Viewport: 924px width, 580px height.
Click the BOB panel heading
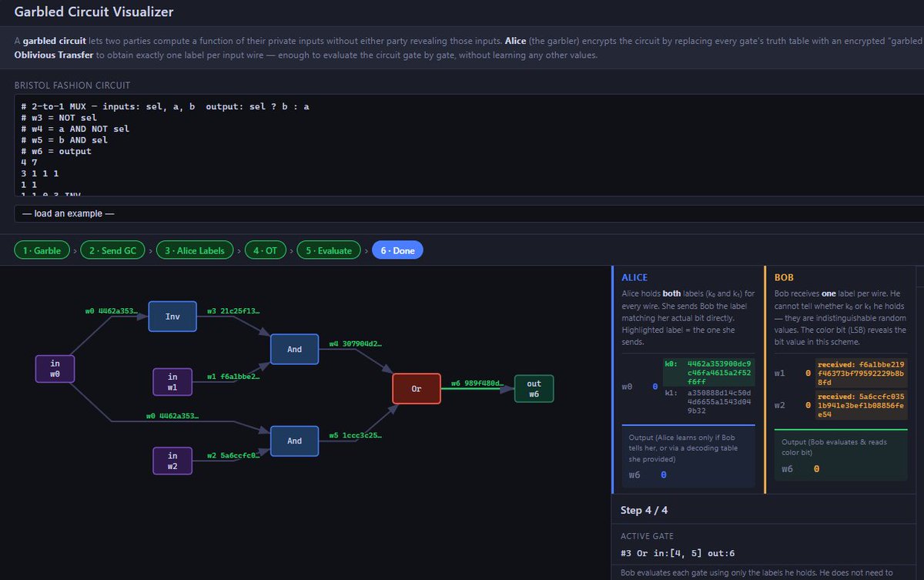[x=783, y=277]
